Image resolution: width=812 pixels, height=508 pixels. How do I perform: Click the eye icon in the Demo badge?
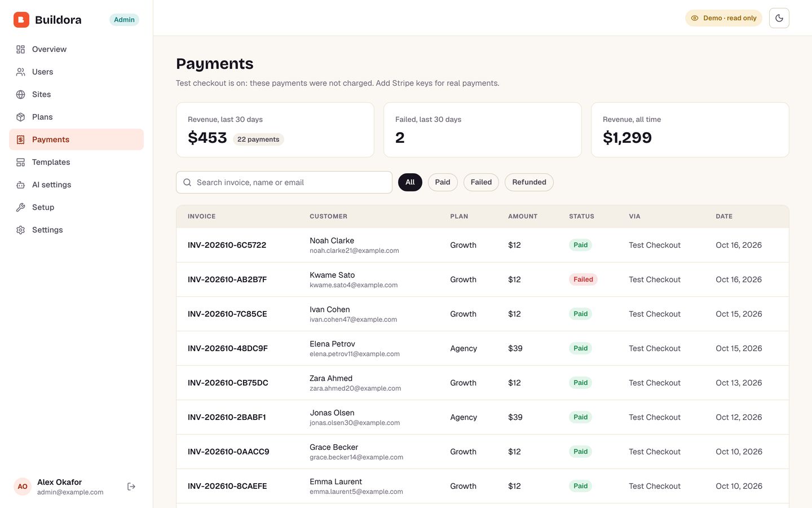[695, 18]
